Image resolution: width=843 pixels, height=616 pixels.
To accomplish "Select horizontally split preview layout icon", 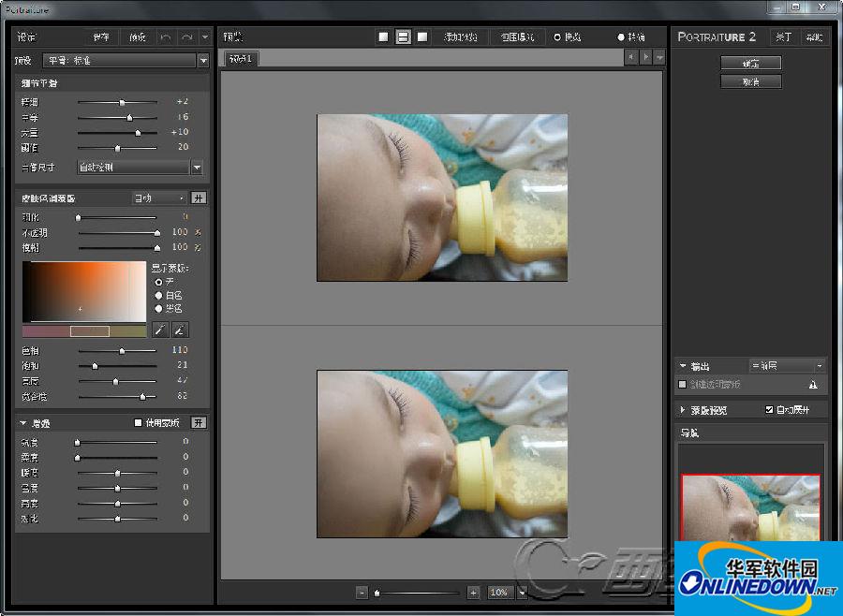I will [403, 37].
